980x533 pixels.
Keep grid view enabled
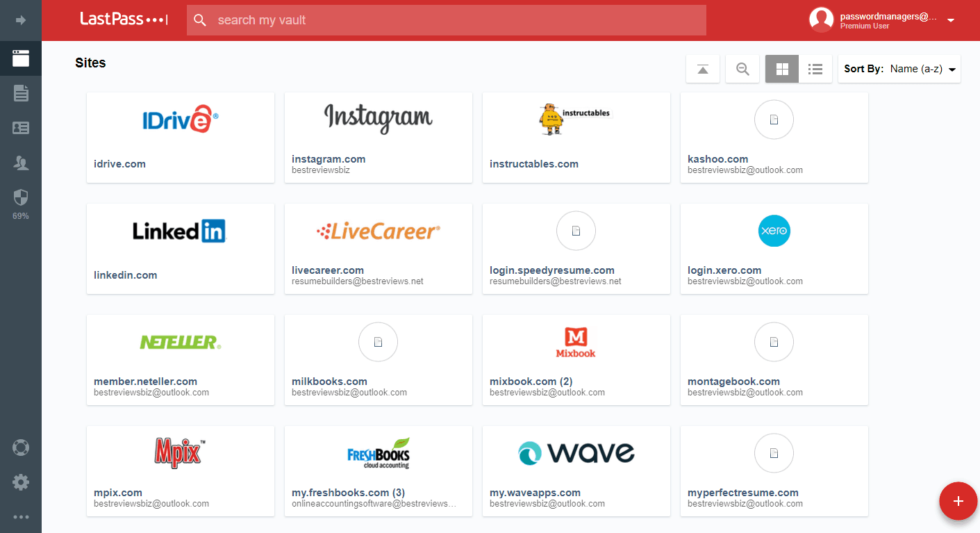click(781, 69)
